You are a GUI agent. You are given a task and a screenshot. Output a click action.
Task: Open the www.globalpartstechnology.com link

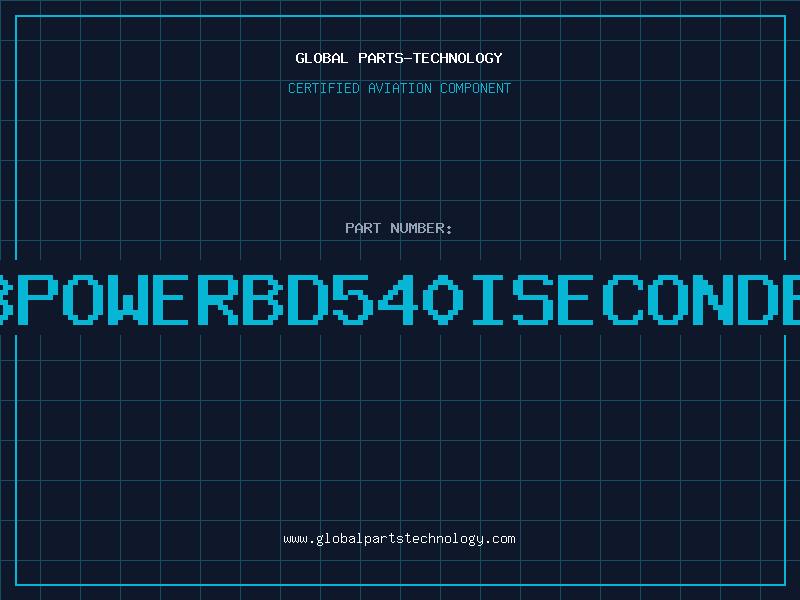click(x=399, y=539)
